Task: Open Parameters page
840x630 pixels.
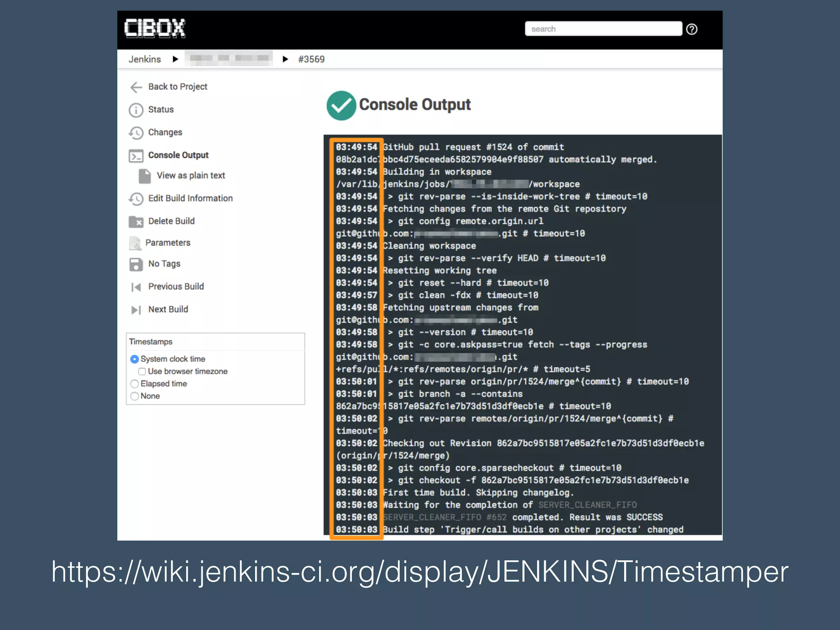Action: tap(168, 243)
